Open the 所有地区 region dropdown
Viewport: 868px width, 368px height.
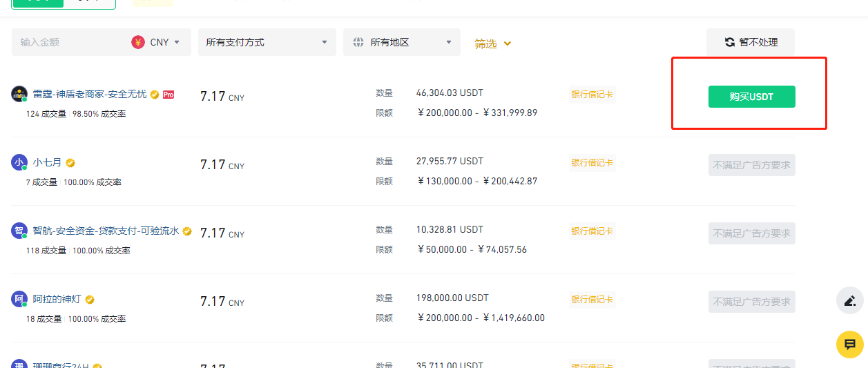click(x=402, y=42)
